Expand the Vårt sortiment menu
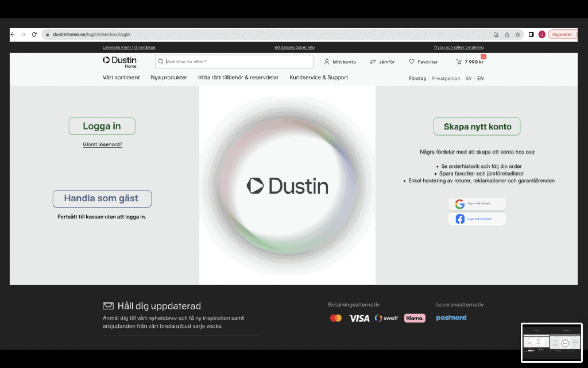 (x=121, y=78)
